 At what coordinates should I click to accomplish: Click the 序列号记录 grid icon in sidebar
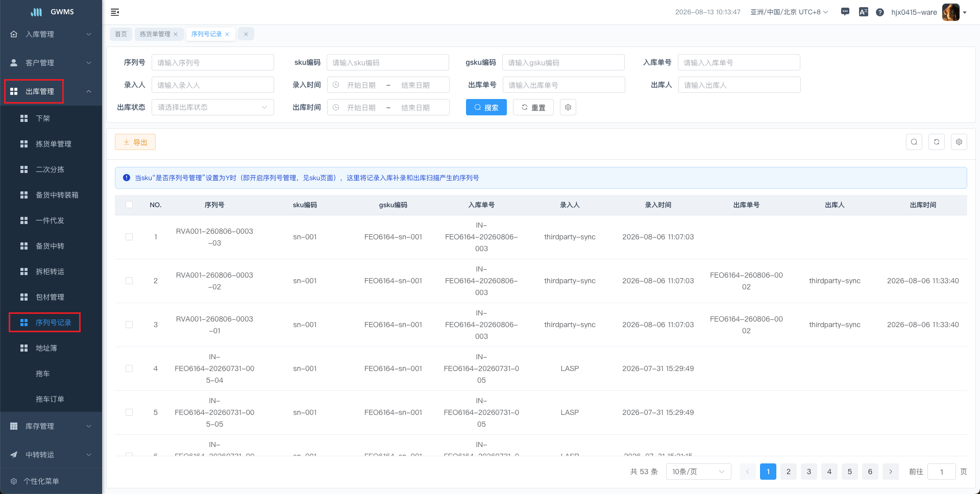pyautogui.click(x=24, y=323)
